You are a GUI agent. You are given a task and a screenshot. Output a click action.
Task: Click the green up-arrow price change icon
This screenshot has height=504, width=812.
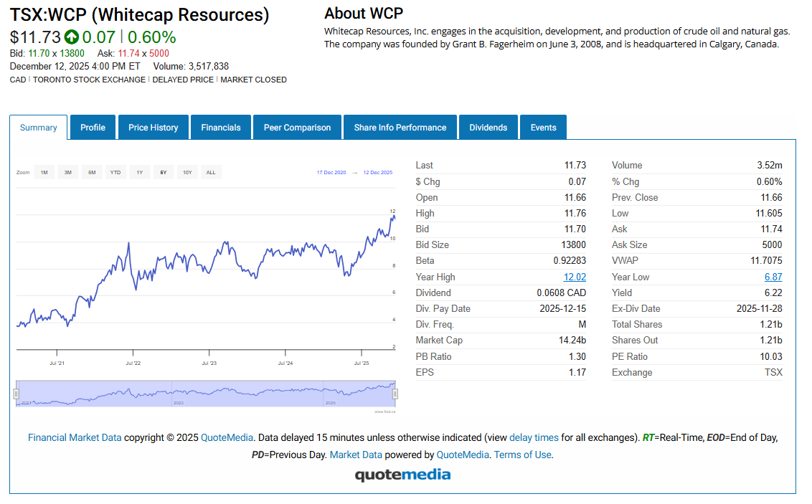[71, 37]
